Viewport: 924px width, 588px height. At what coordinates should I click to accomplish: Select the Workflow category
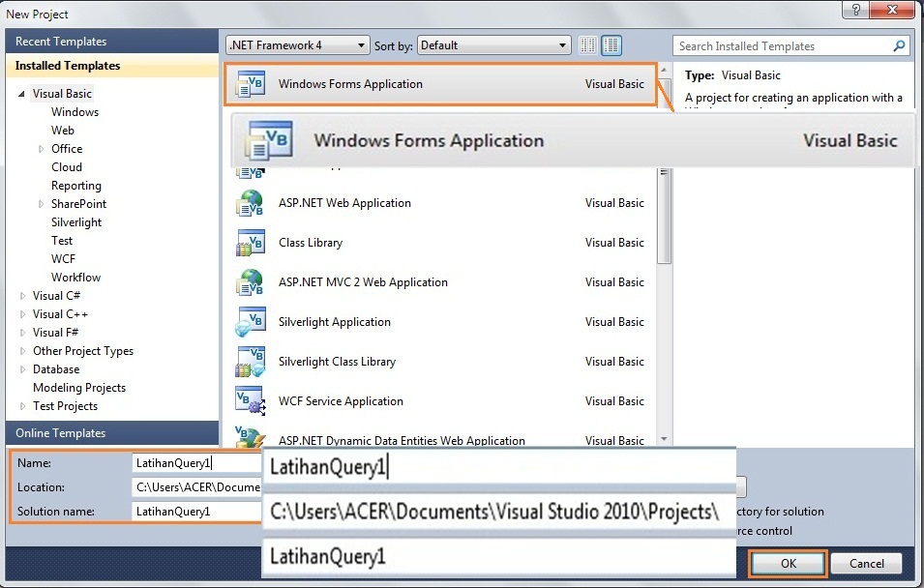point(75,277)
